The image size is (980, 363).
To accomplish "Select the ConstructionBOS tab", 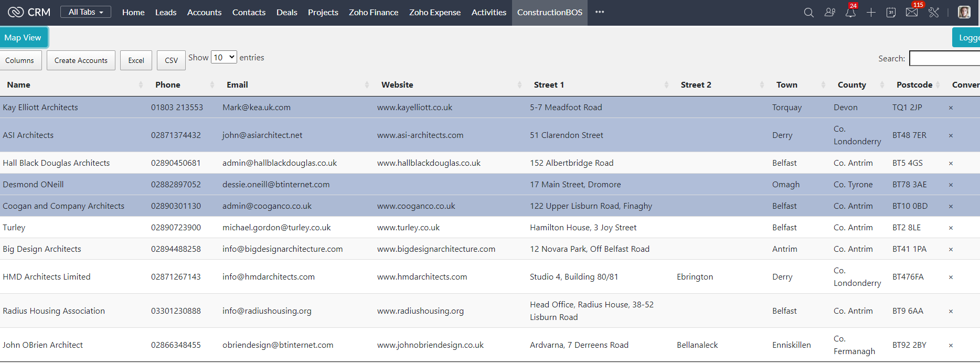I will 550,12.
